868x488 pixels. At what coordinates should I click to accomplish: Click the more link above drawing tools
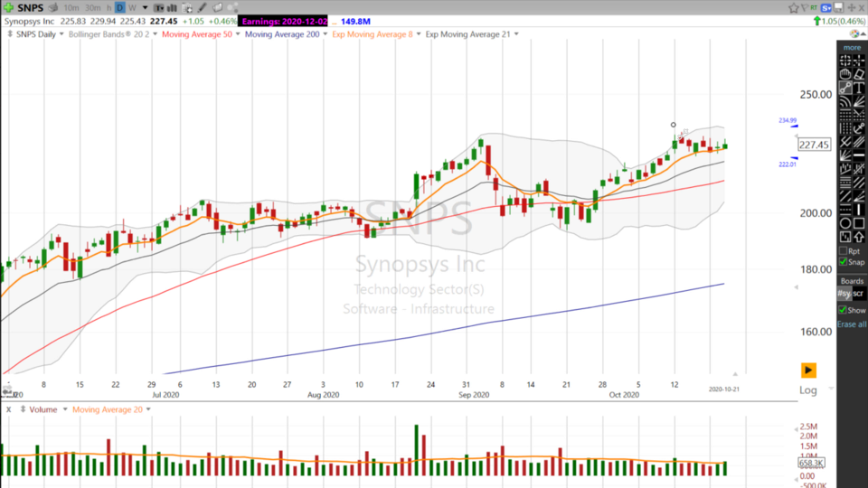[x=852, y=48]
